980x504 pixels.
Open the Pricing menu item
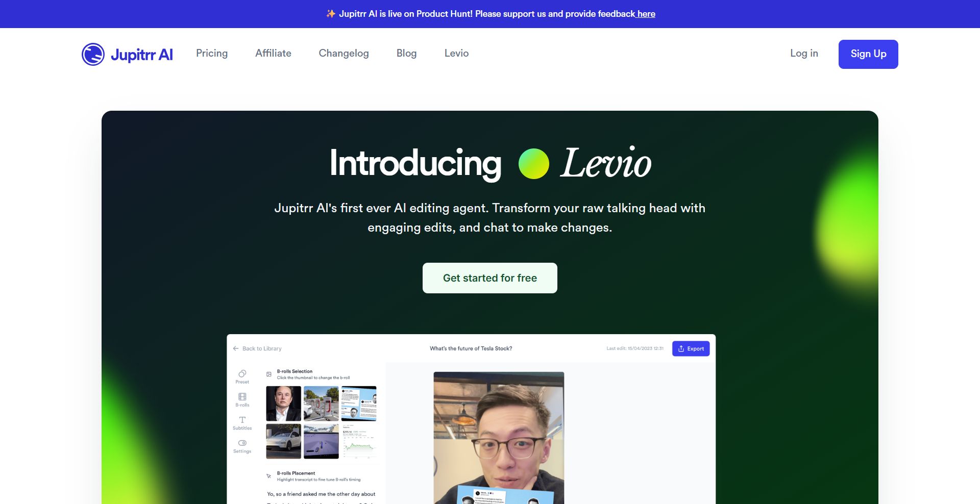point(212,53)
